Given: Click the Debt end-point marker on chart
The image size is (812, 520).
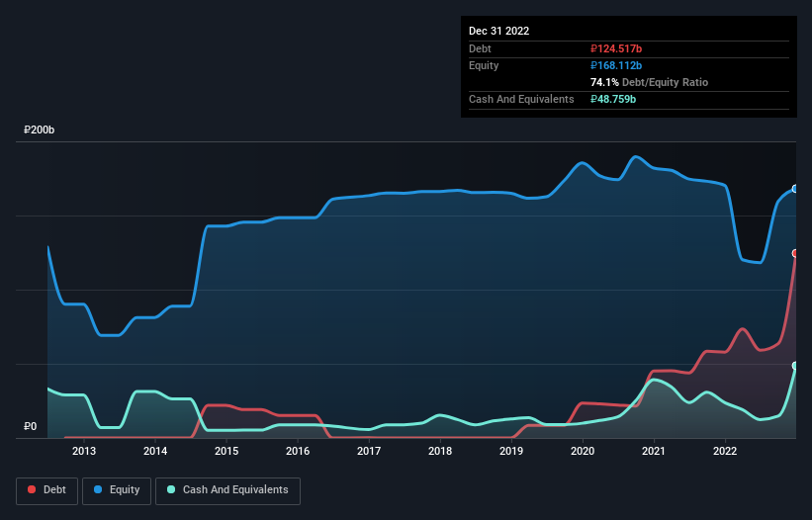Looking at the screenshot, I should (795, 253).
